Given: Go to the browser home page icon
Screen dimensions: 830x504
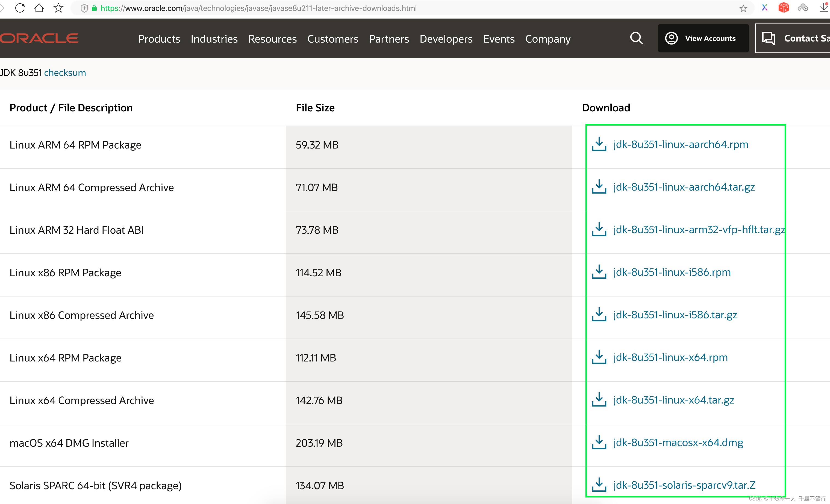Looking at the screenshot, I should tap(39, 8).
